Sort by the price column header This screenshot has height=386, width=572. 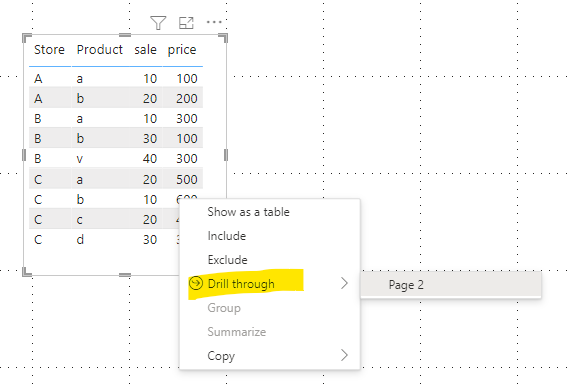pos(182,50)
